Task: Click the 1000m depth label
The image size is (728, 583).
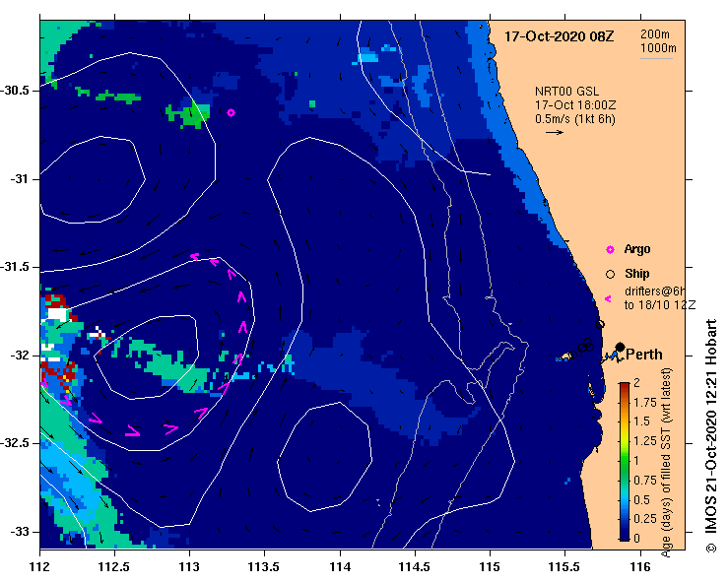Action: [x=658, y=48]
